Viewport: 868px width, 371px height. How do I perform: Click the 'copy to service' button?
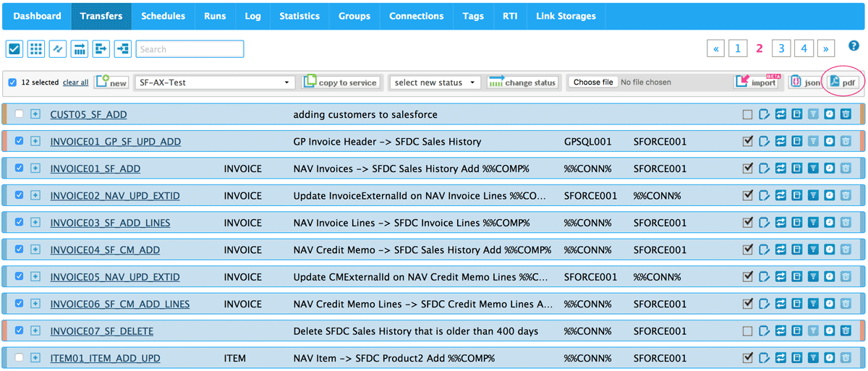(340, 82)
